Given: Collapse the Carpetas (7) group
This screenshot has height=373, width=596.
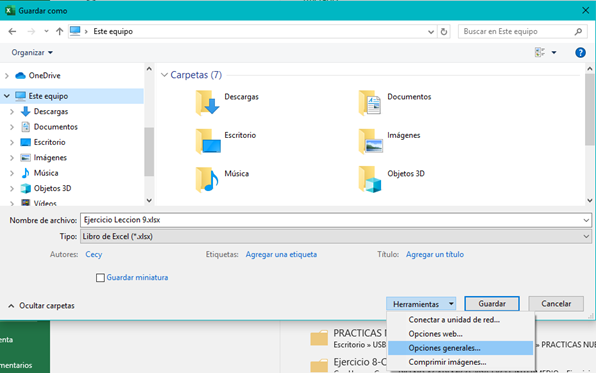Looking at the screenshot, I should tap(165, 75).
